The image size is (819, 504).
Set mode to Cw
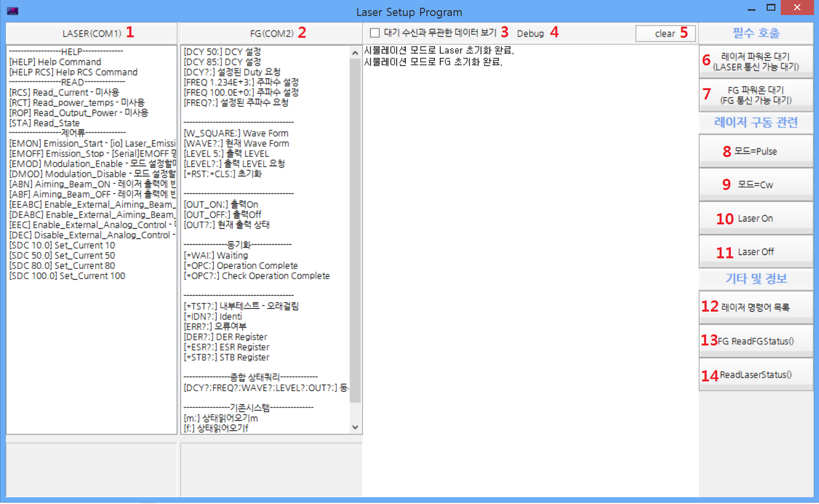[755, 185]
